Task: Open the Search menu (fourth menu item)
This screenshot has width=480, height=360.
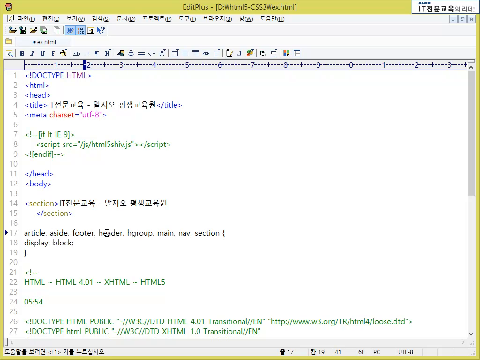Action: (100, 19)
